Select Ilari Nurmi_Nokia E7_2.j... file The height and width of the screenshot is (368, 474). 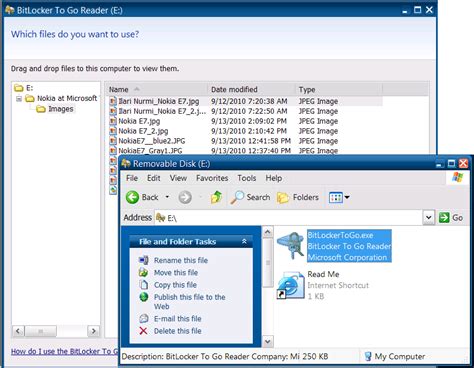click(x=162, y=111)
